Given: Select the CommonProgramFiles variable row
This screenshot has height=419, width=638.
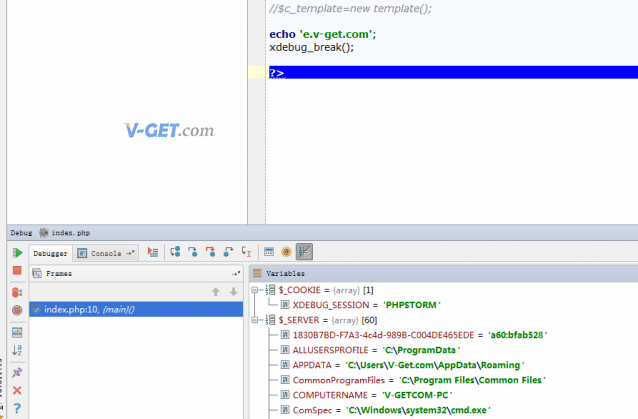Looking at the screenshot, I should point(413,380).
